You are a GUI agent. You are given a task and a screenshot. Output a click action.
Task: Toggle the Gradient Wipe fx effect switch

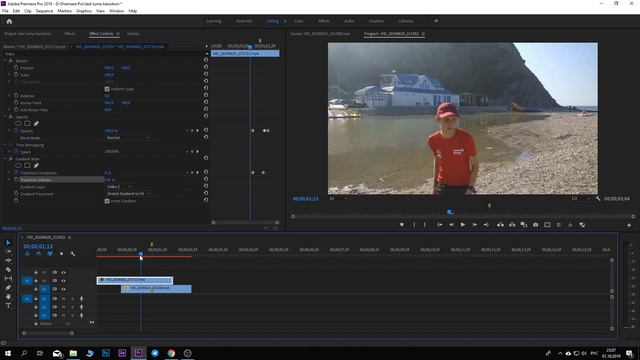click(x=11, y=159)
